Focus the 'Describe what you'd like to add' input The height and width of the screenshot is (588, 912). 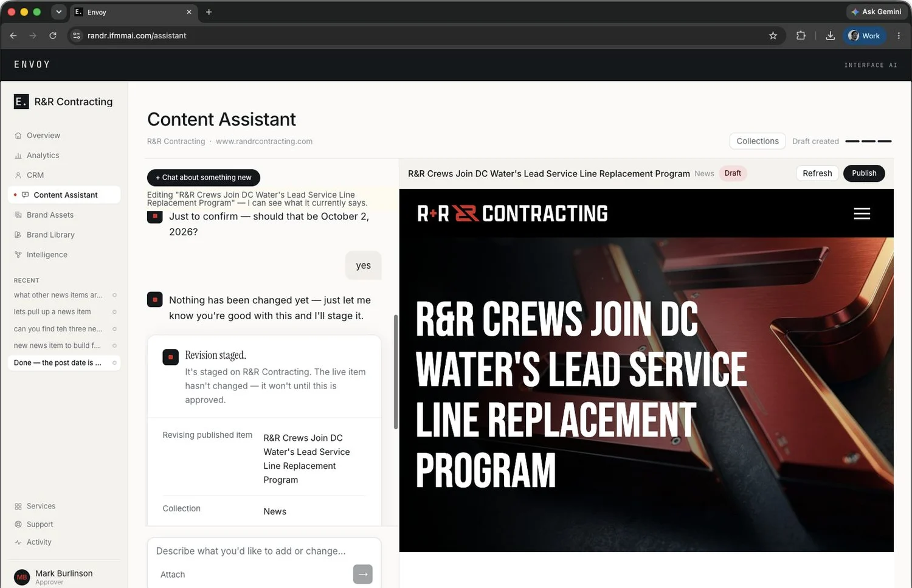click(x=264, y=551)
